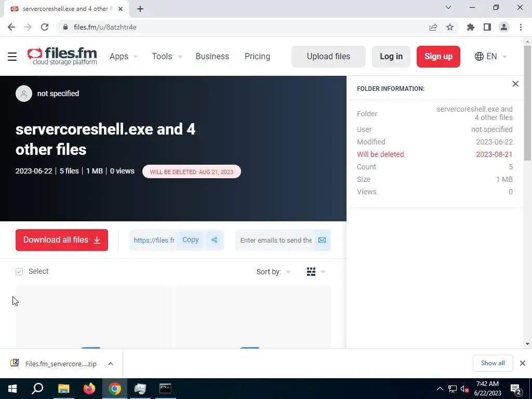Click the share URL field
Screen dimensions: 532x399
click(154, 240)
